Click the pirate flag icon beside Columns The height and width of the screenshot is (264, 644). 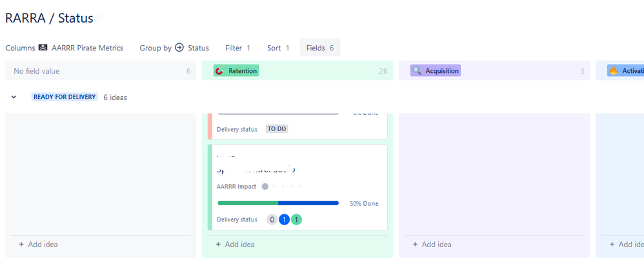pyautogui.click(x=43, y=48)
